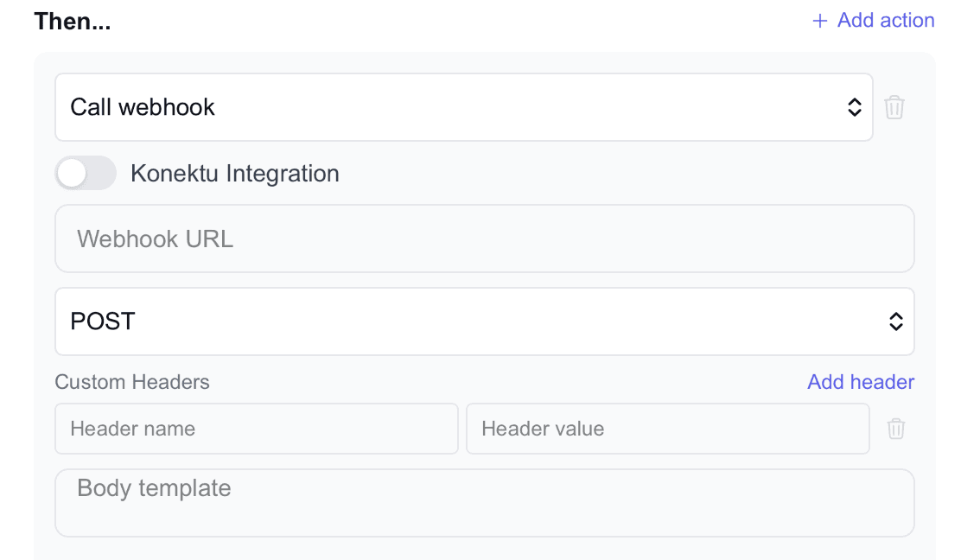The image size is (961, 560).
Task: Click the Then... section heading
Action: click(x=73, y=22)
